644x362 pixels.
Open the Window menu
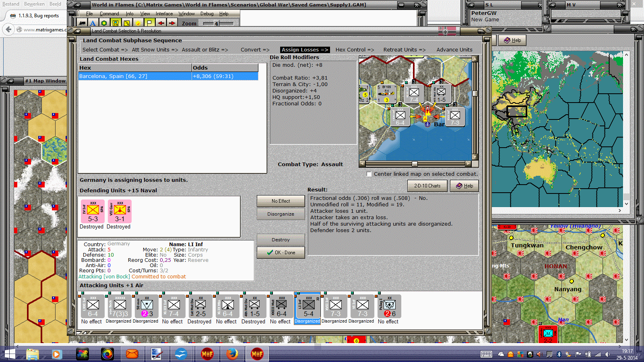pos(186,14)
